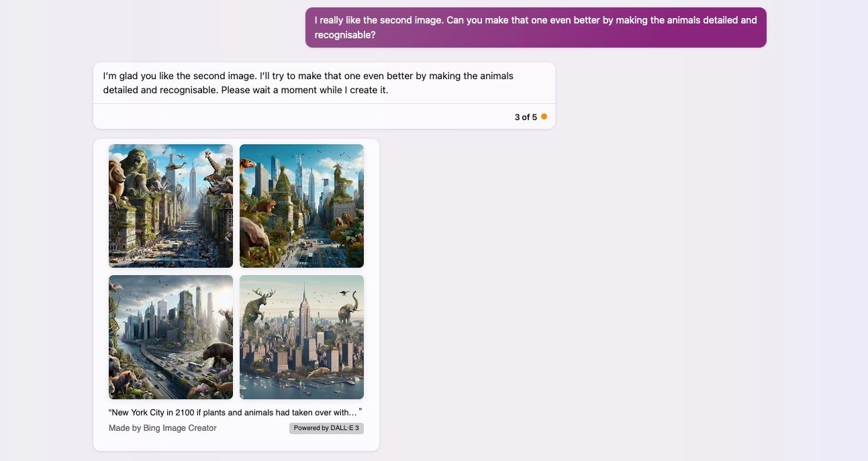Click the flying creature in the fourth image

tap(344, 293)
